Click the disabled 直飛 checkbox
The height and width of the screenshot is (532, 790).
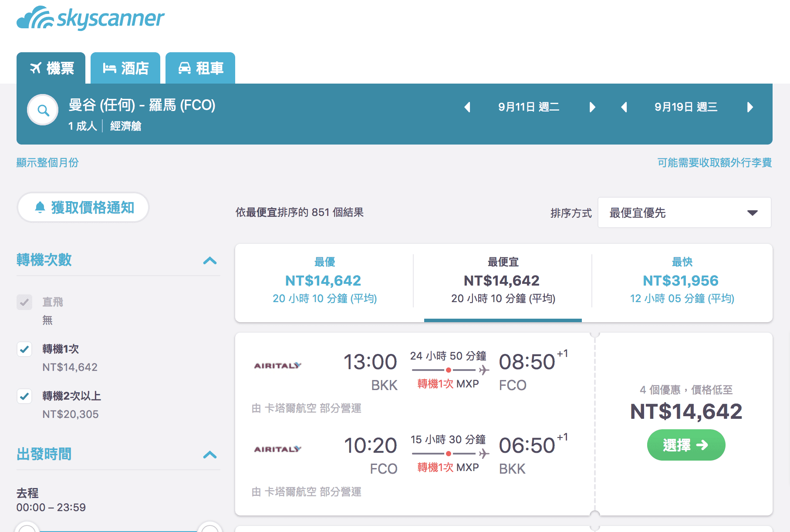(24, 302)
